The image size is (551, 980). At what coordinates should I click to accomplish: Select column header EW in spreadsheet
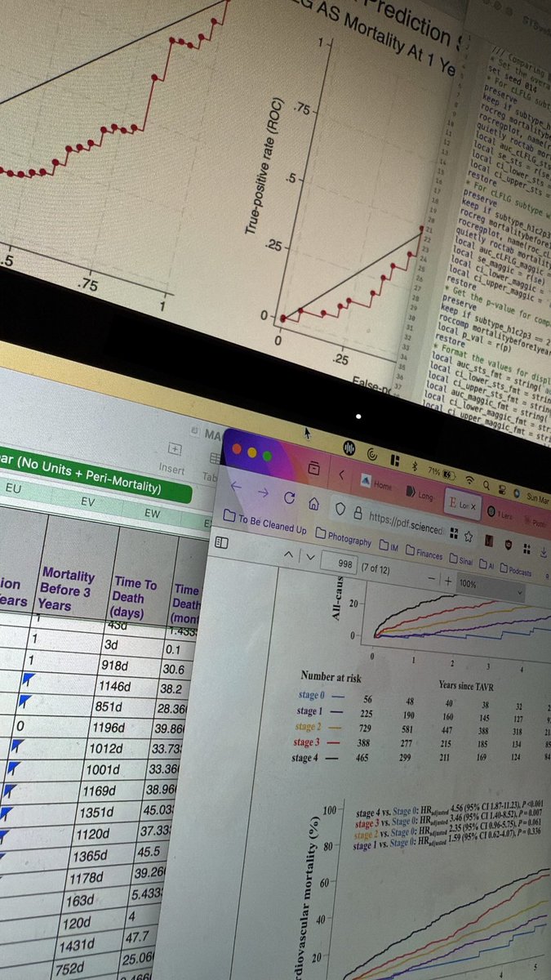(x=152, y=513)
